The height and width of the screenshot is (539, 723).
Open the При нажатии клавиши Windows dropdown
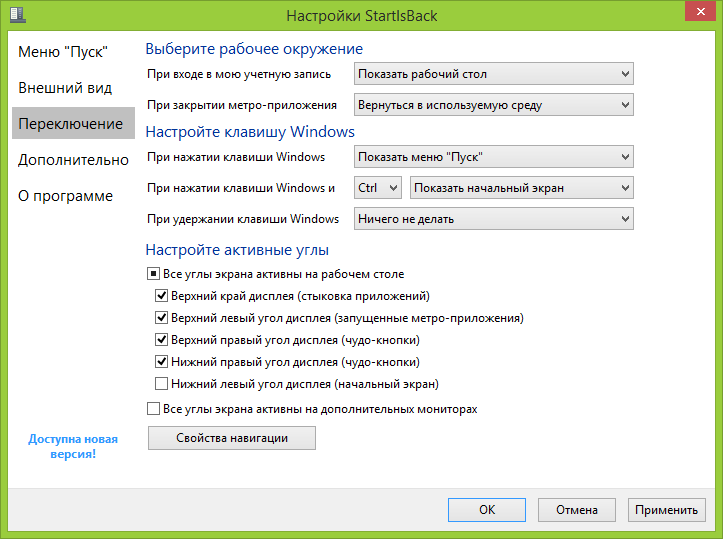493,157
